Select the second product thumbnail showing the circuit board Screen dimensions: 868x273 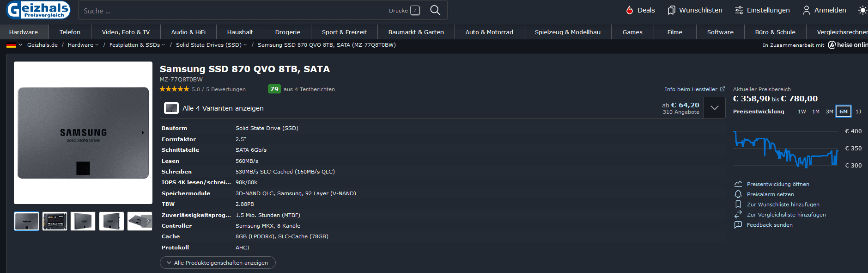55,221
